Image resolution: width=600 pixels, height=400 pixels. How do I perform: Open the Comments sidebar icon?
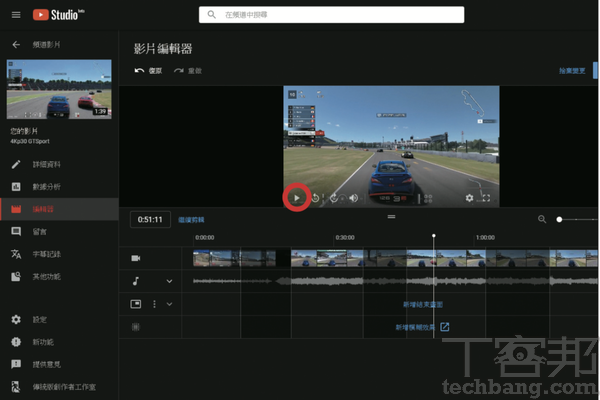pyautogui.click(x=16, y=232)
